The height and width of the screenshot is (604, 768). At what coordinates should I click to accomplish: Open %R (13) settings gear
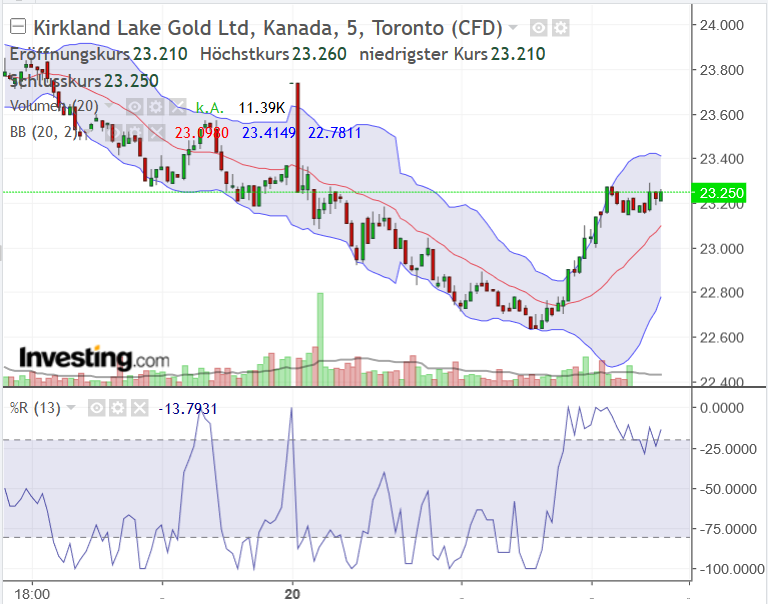(118, 408)
